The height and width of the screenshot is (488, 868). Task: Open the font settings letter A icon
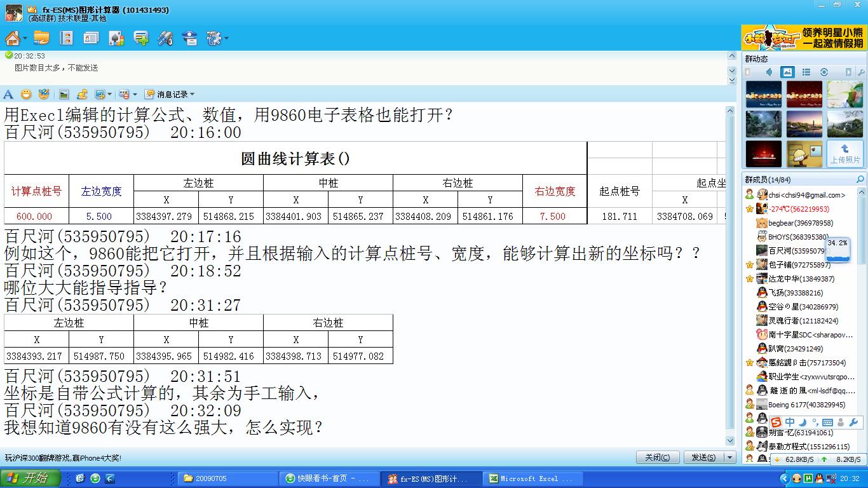tap(8, 94)
